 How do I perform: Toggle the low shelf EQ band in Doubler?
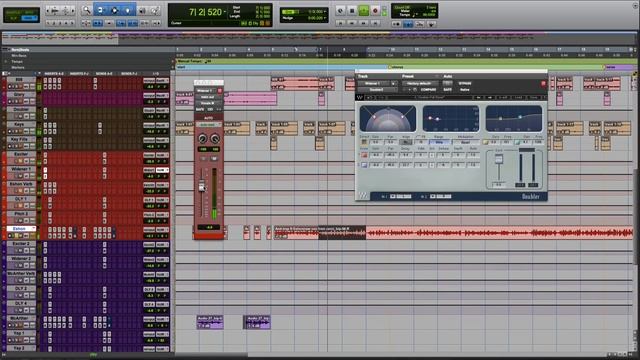[x=486, y=142]
